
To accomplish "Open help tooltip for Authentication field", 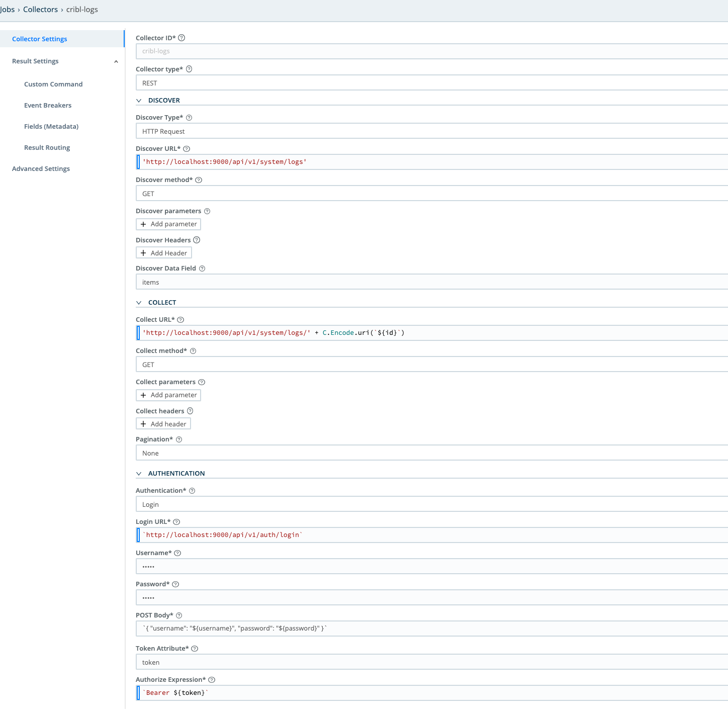I will coord(192,490).
